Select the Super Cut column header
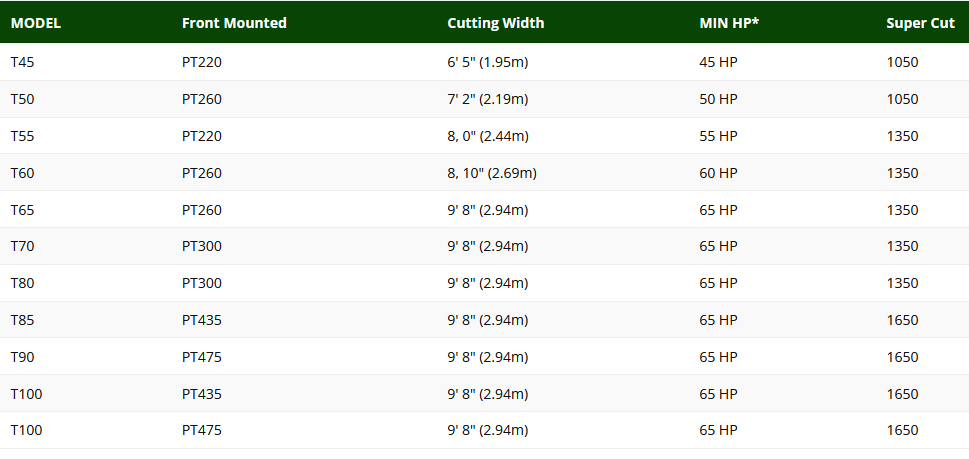This screenshot has width=969, height=459. point(920,23)
